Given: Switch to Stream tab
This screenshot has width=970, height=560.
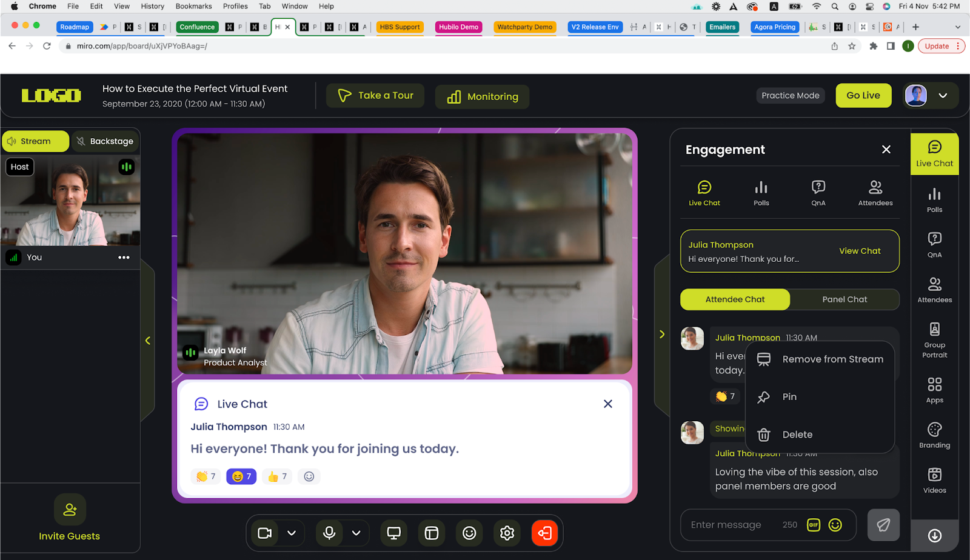Looking at the screenshot, I should tap(35, 141).
